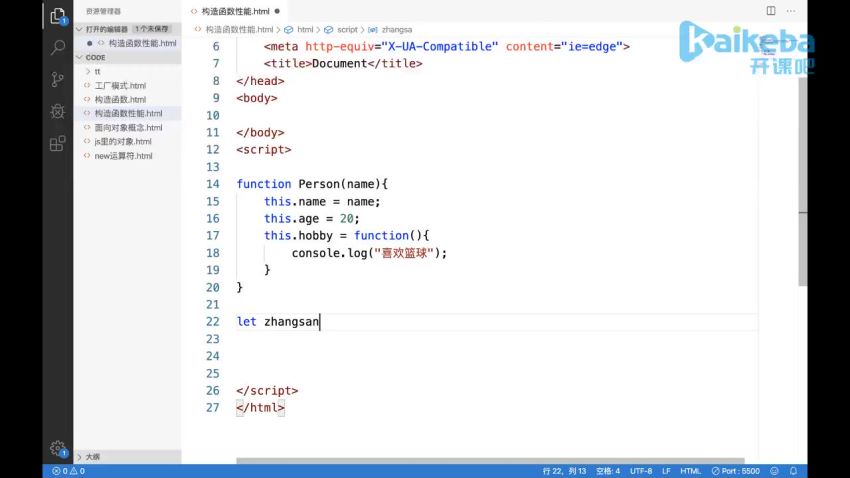Place the cursor on empty line 24
The width and height of the screenshot is (850, 478).
[x=497, y=356]
